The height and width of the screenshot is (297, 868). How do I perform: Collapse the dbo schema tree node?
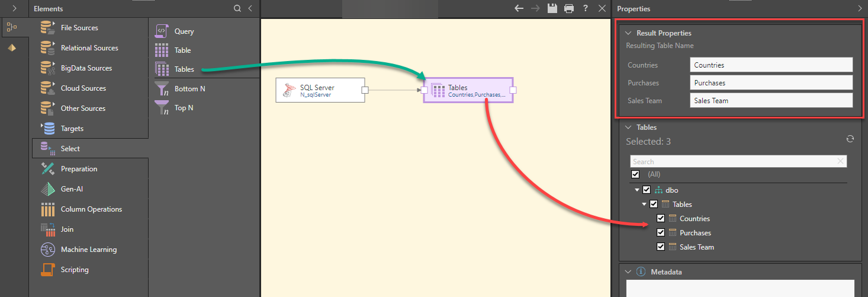[x=637, y=190]
